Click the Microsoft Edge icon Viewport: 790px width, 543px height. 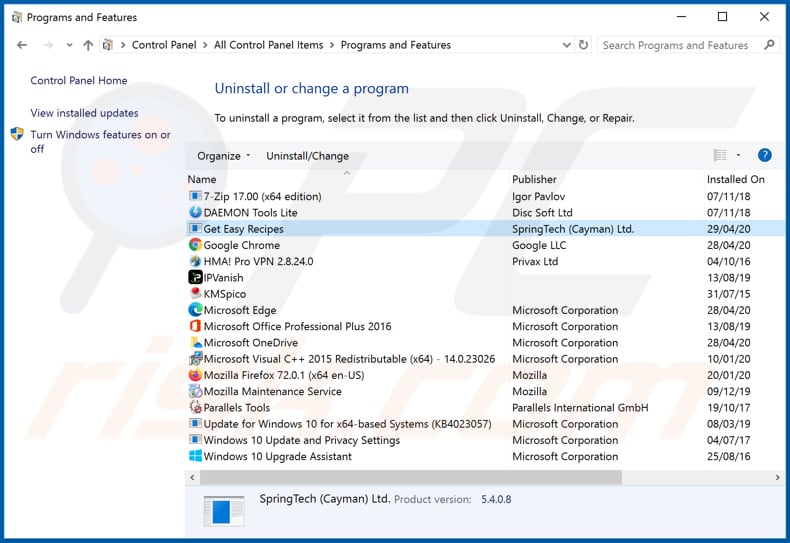[195, 310]
